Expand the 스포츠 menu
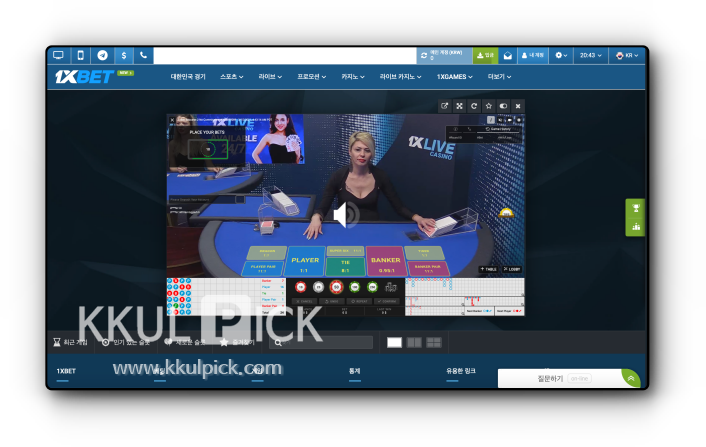The height and width of the screenshot is (447, 706). [x=232, y=77]
